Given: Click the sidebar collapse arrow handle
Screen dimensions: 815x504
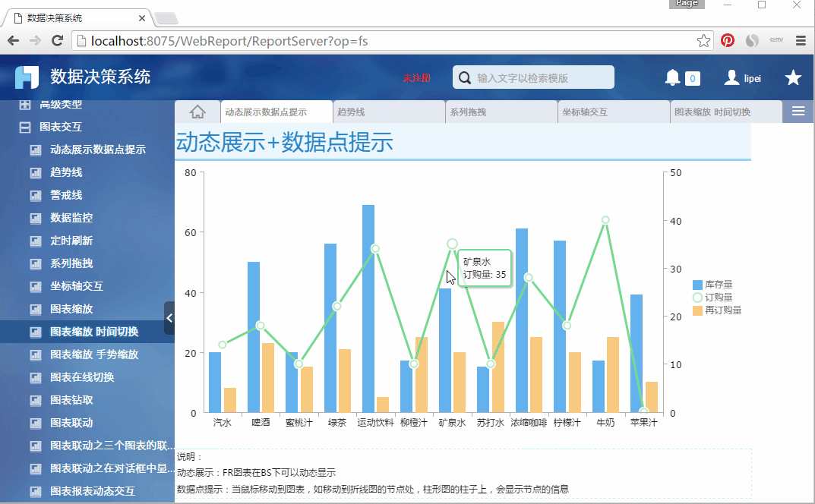Looking at the screenshot, I should pyautogui.click(x=169, y=318).
